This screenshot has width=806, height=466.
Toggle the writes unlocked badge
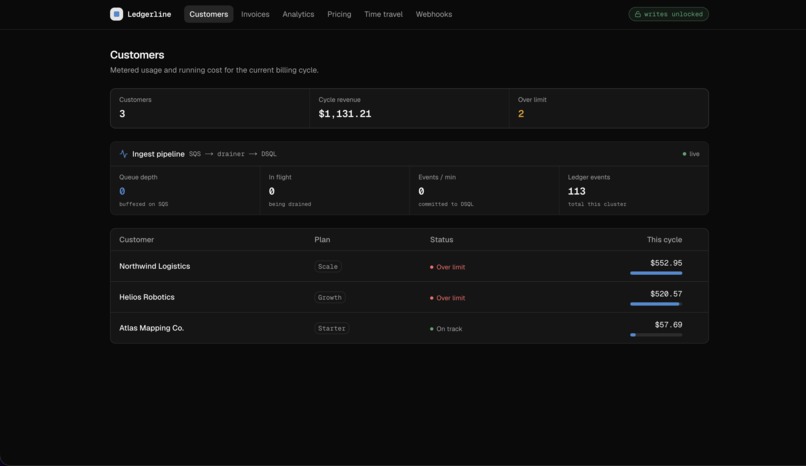(668, 14)
